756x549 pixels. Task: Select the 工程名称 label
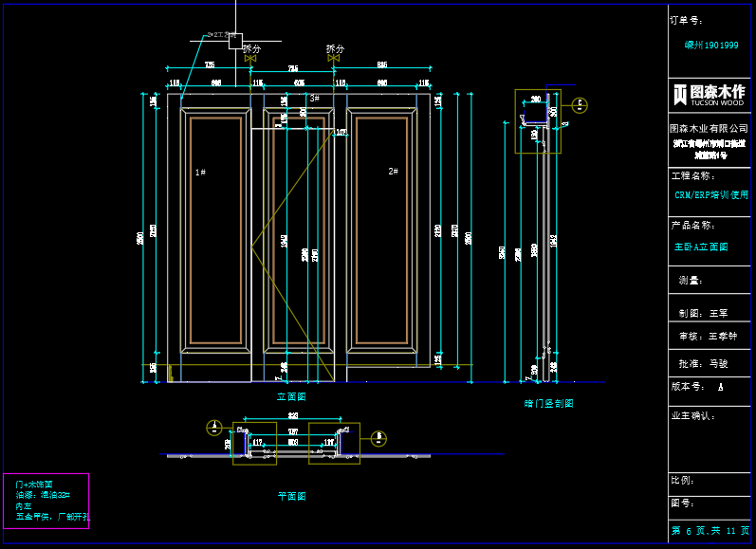pyautogui.click(x=693, y=176)
